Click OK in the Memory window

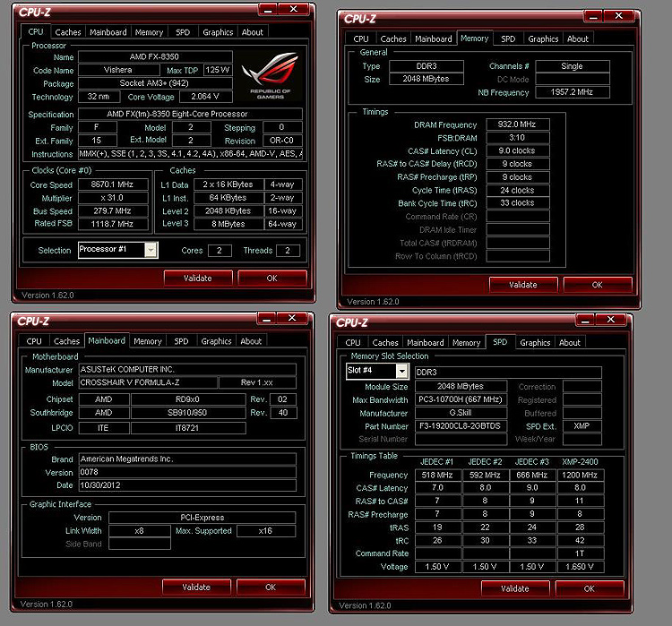[598, 285]
